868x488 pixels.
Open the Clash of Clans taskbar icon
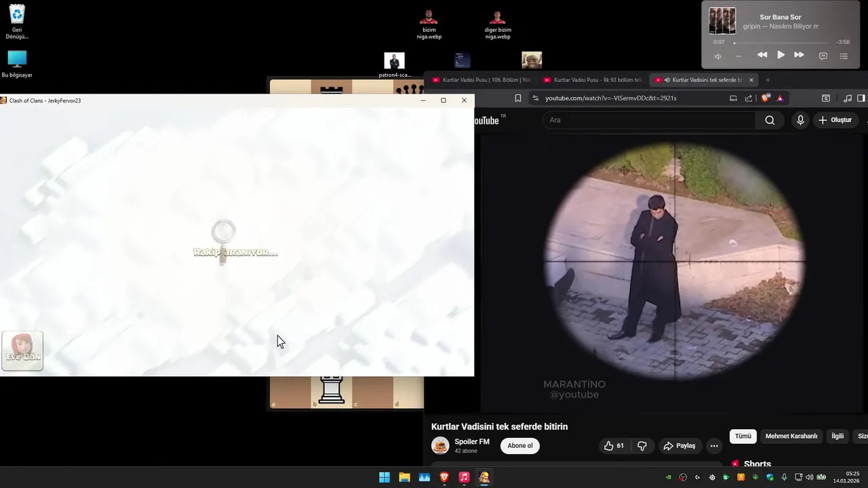(x=484, y=477)
